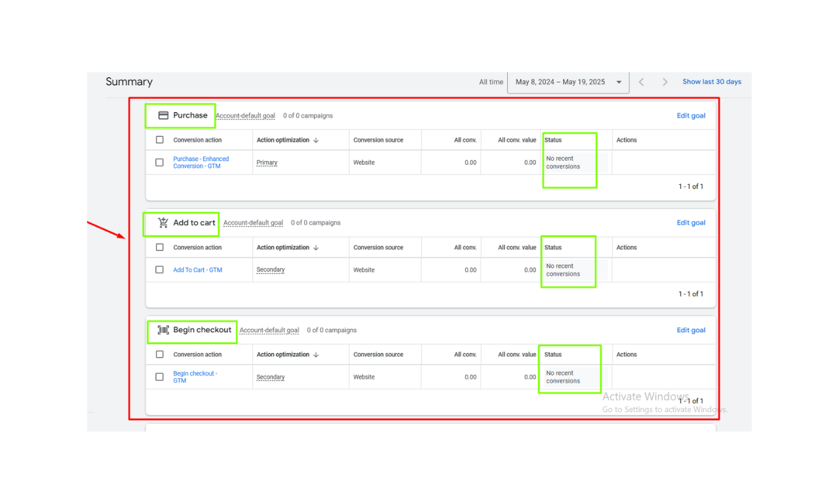Click the sort arrow on Action optimization in Begin checkout table
This screenshot has width=839, height=504.
tap(317, 355)
